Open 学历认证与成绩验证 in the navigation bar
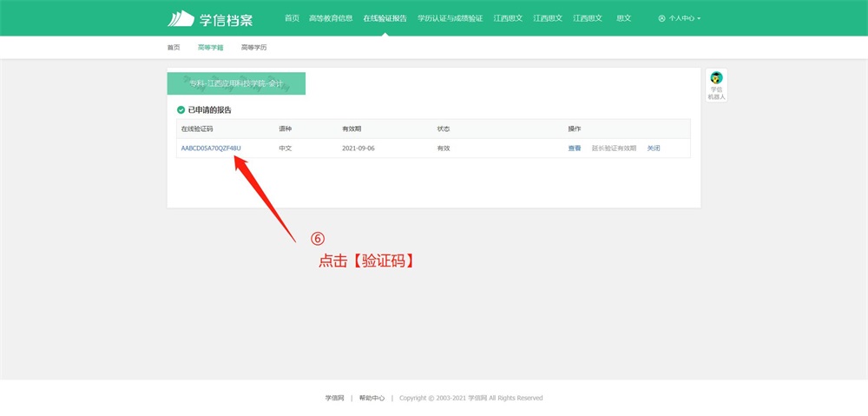Viewport: 868px width, 416px height. pyautogui.click(x=450, y=18)
